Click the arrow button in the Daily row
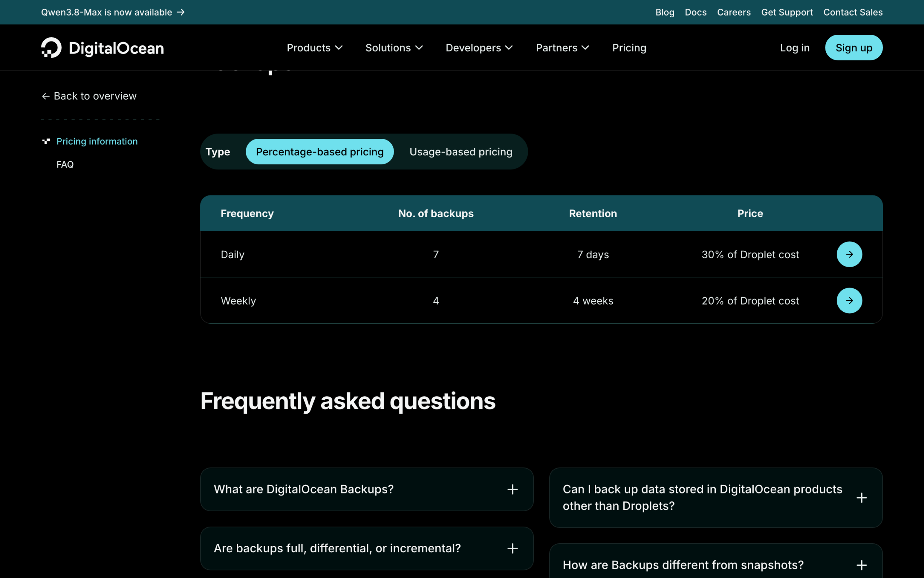 click(849, 254)
